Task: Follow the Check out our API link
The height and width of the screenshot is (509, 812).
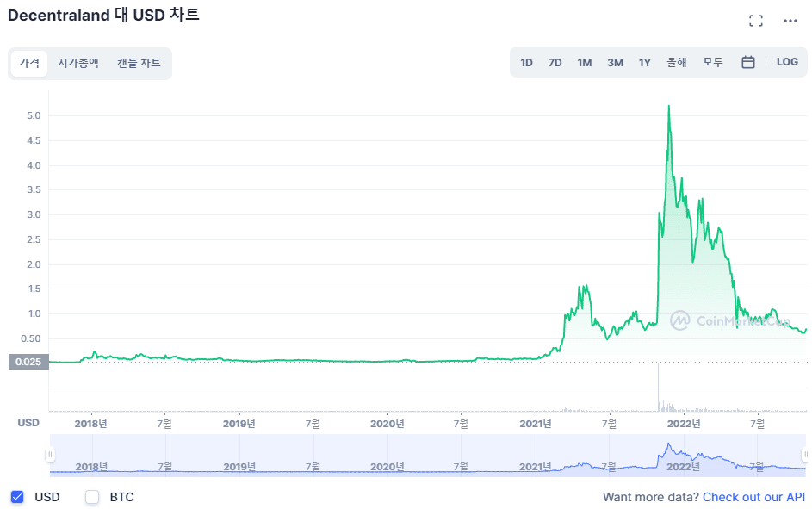Action: pos(754,497)
